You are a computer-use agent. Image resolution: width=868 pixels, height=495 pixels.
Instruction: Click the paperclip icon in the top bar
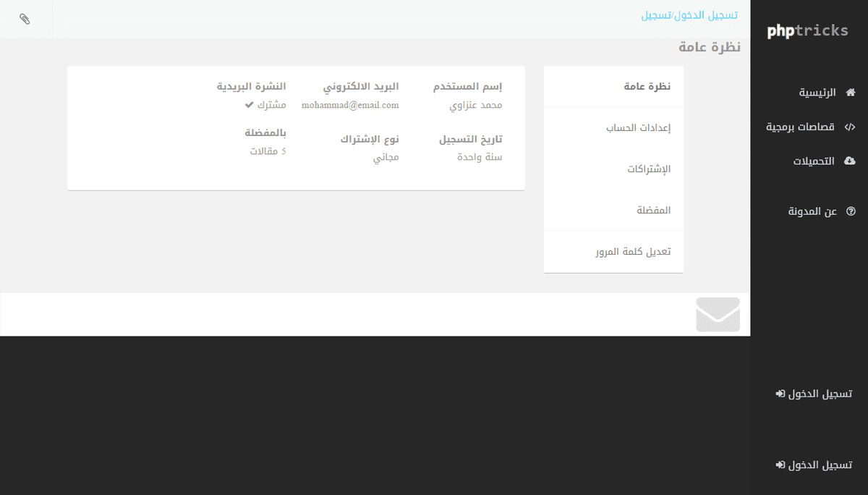(x=25, y=19)
